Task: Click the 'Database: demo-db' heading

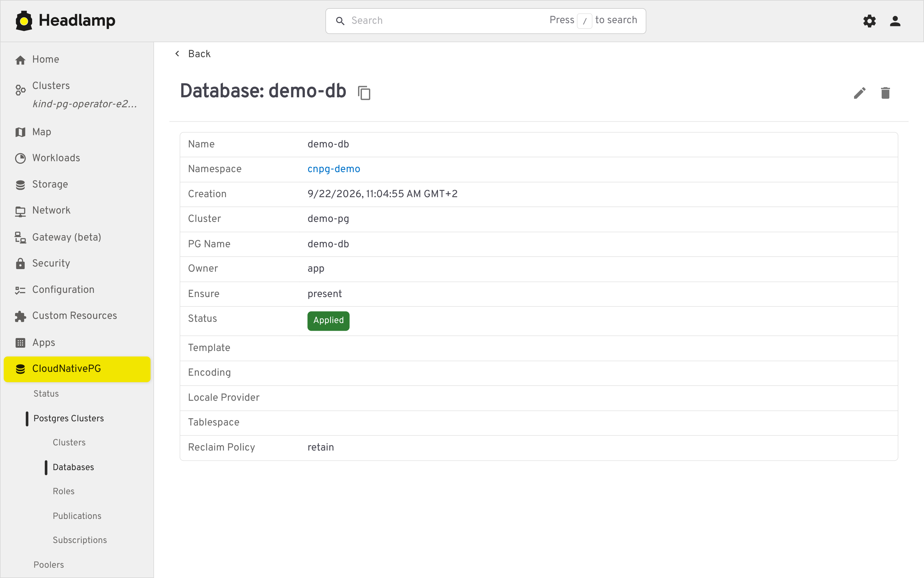Action: tap(263, 91)
